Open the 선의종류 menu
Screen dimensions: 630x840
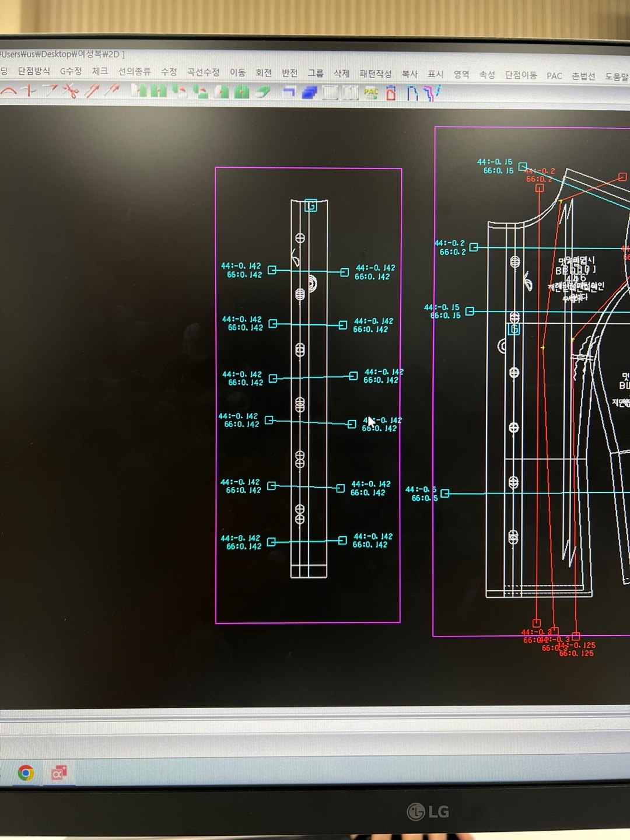point(134,72)
